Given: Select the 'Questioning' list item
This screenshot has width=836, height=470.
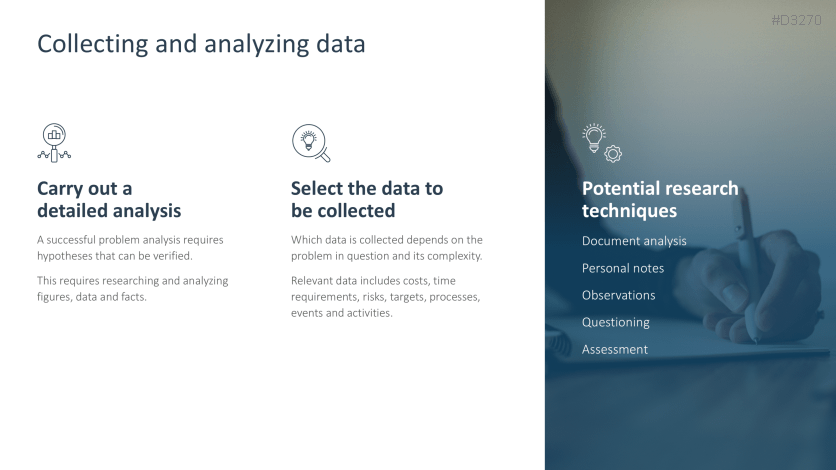Looking at the screenshot, I should pyautogui.click(x=616, y=322).
